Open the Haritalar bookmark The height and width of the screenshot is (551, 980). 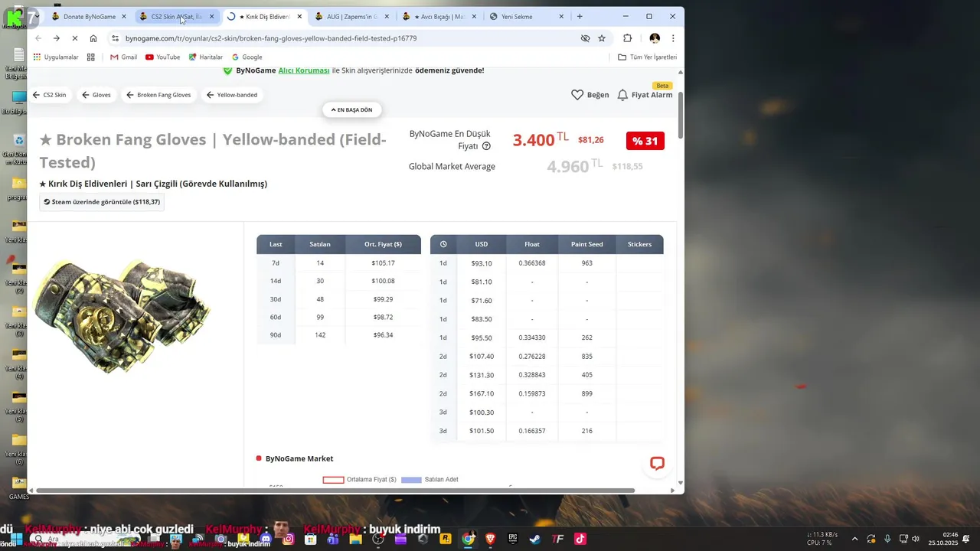pyautogui.click(x=205, y=57)
